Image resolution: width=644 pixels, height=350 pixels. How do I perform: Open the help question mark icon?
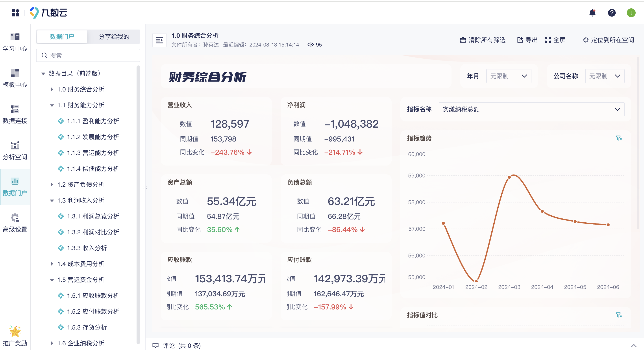pyautogui.click(x=612, y=13)
